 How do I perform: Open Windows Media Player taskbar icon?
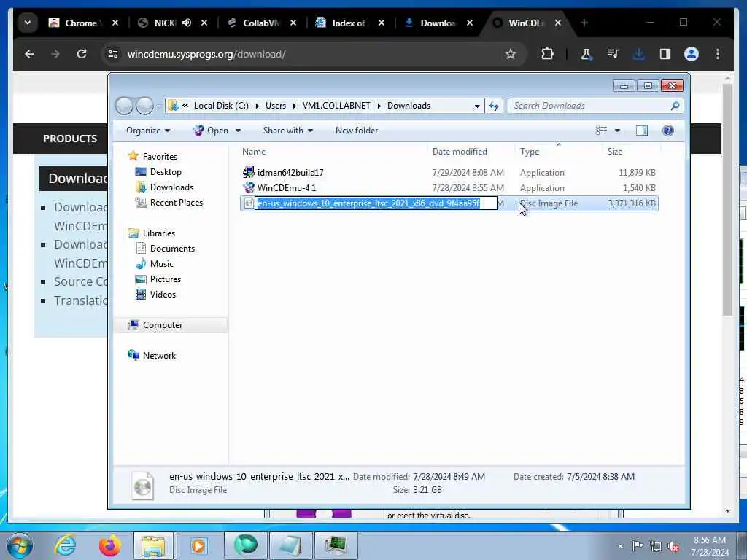(x=198, y=545)
